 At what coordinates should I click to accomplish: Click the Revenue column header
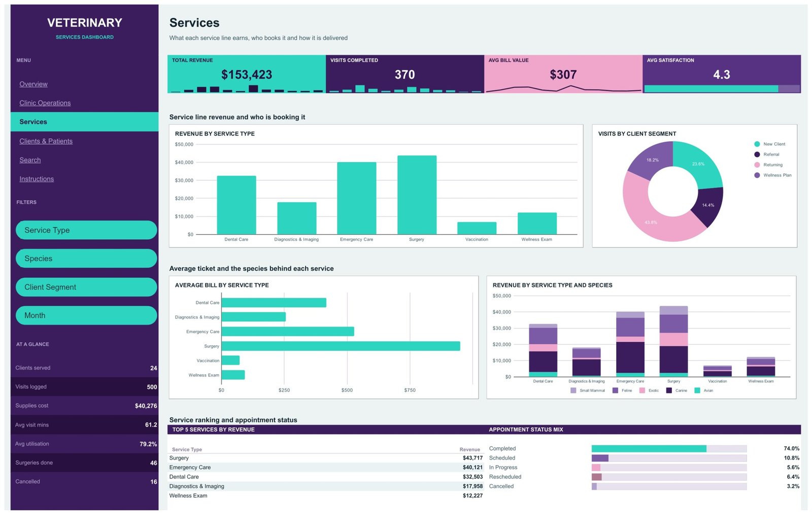point(470,449)
